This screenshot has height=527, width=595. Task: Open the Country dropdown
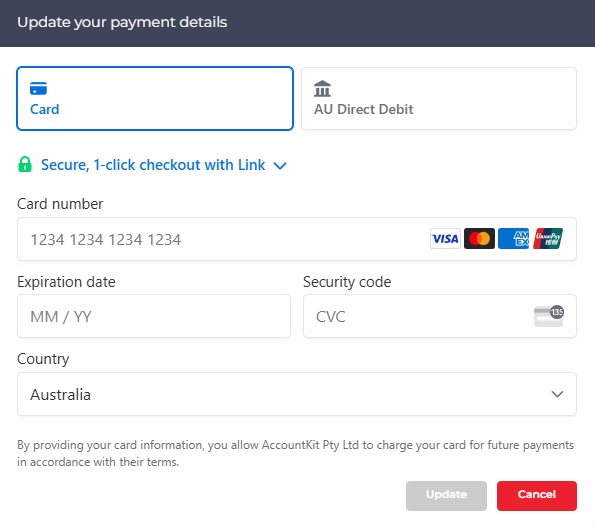[297, 394]
